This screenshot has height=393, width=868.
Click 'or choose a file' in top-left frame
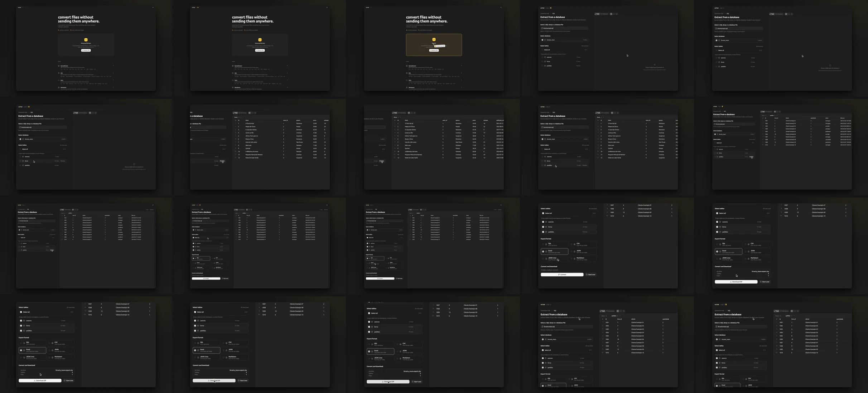point(86,50)
